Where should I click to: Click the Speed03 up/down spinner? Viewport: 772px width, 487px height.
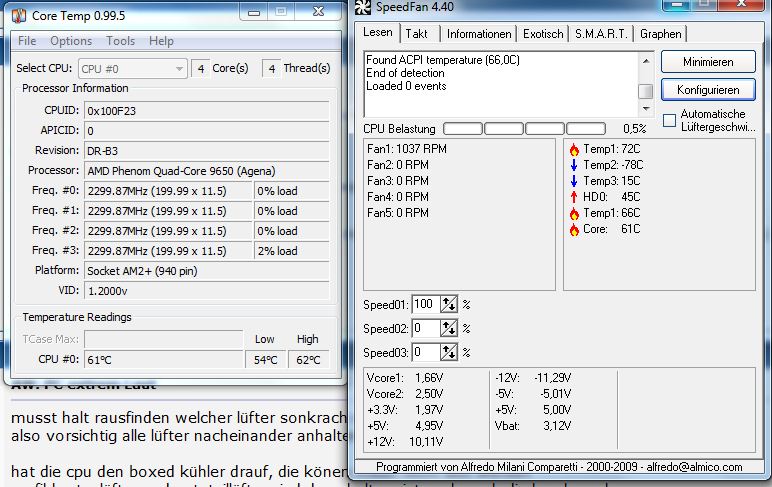pyautogui.click(x=449, y=352)
